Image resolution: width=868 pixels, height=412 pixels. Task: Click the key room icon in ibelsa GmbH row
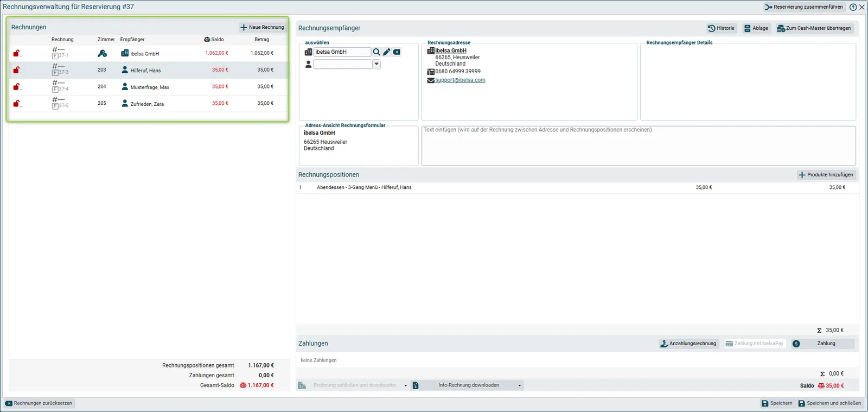(102, 53)
